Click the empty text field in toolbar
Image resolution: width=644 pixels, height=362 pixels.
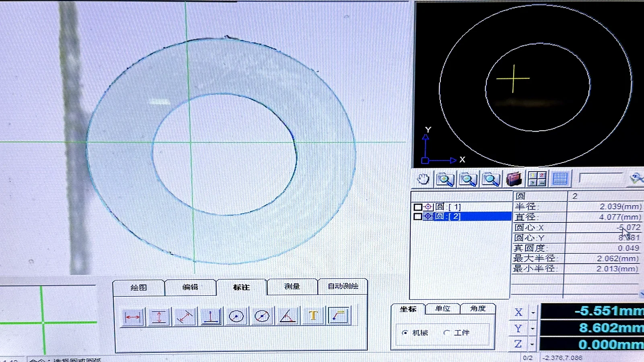pyautogui.click(x=601, y=178)
